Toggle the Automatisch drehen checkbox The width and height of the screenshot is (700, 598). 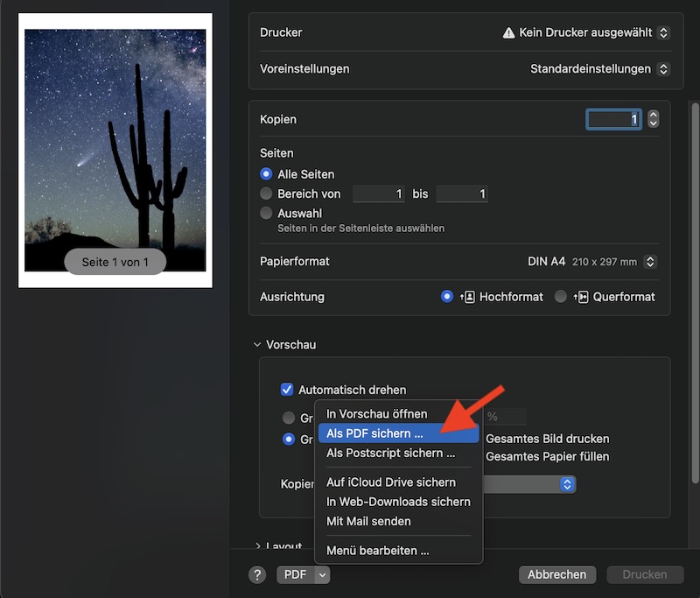(286, 390)
